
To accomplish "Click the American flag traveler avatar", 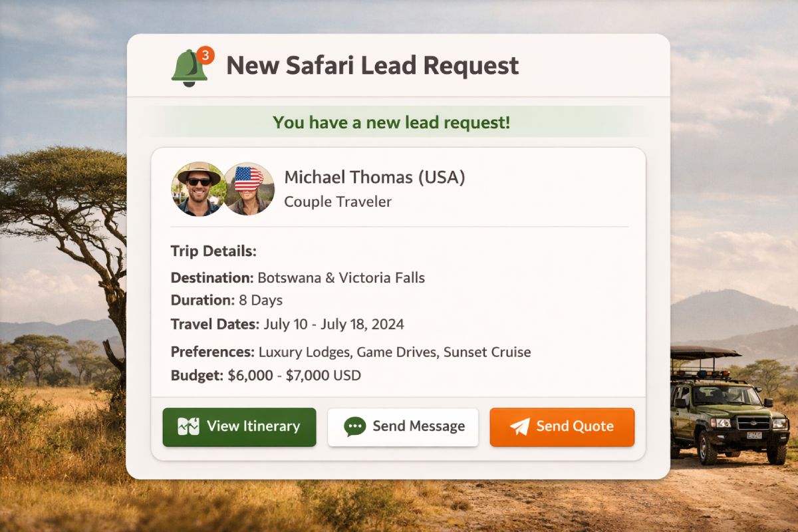I will (249, 189).
